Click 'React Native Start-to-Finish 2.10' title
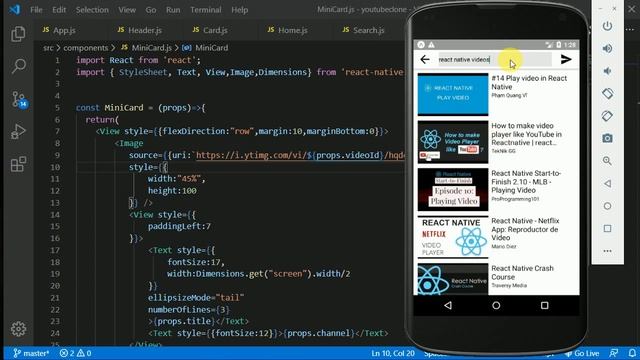640x360 pixels. click(526, 182)
